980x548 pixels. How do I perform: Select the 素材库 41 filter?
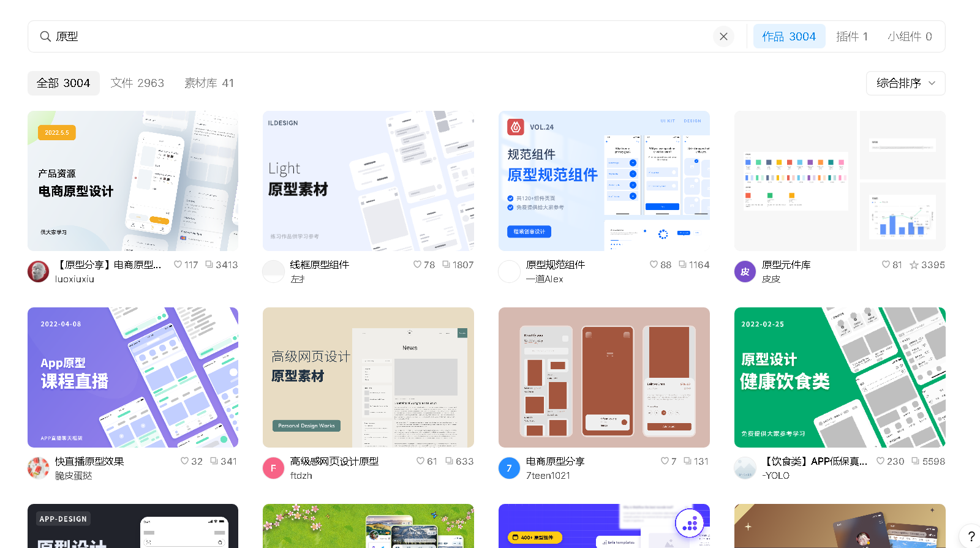point(209,83)
